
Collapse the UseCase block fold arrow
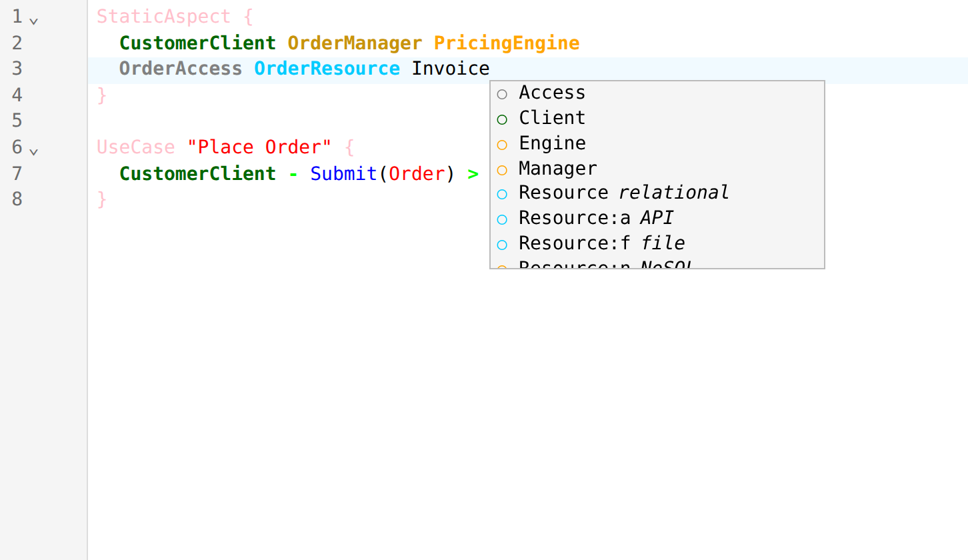coord(34,151)
